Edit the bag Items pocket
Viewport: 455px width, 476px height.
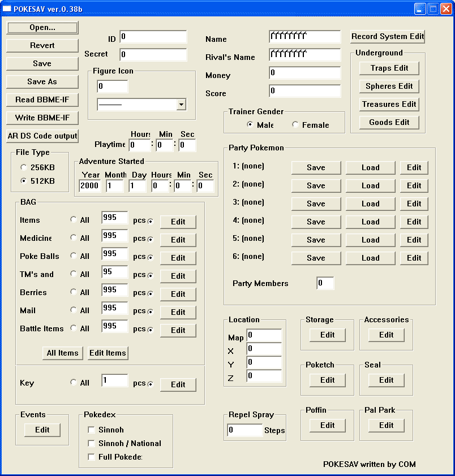178,222
